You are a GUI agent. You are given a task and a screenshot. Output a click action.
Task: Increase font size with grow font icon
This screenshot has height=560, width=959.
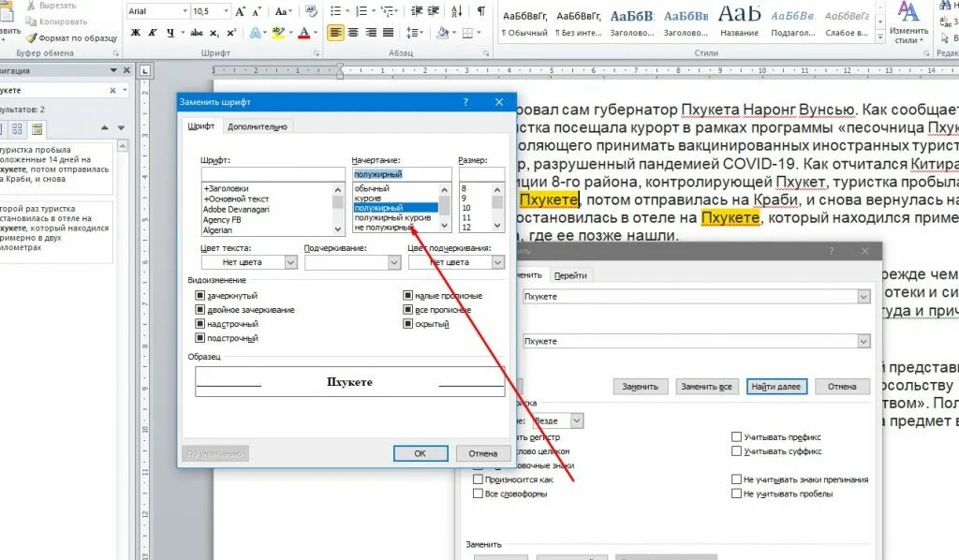(241, 11)
